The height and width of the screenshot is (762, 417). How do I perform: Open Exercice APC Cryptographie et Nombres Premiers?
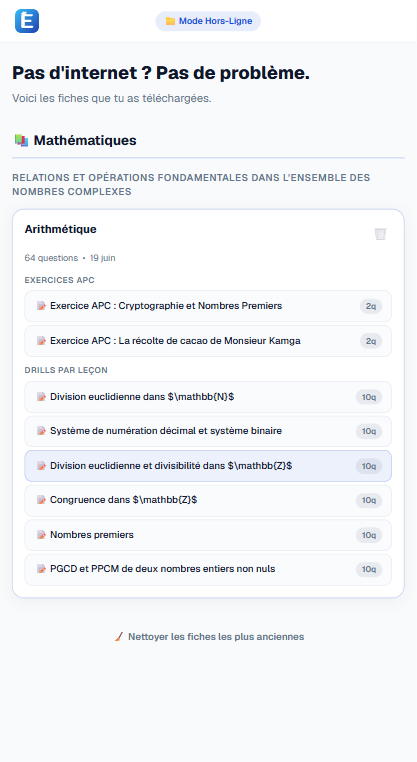208,306
